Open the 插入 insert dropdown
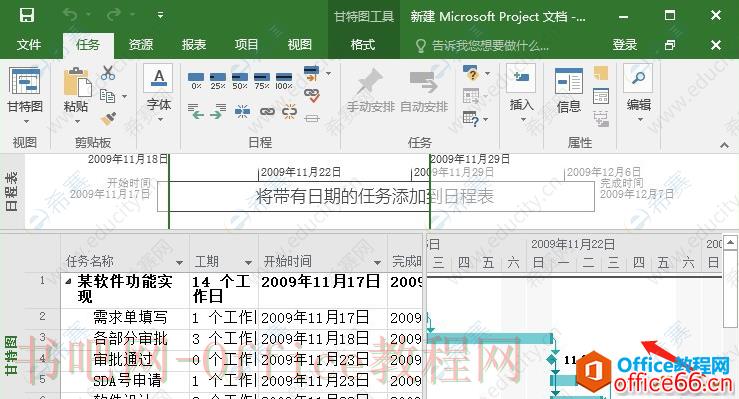 coord(521,93)
